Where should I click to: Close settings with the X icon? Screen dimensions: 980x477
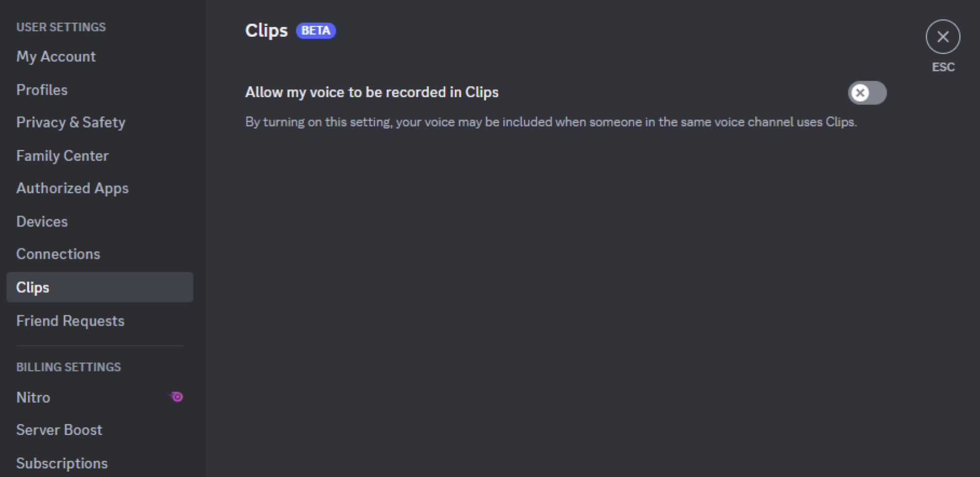point(942,37)
